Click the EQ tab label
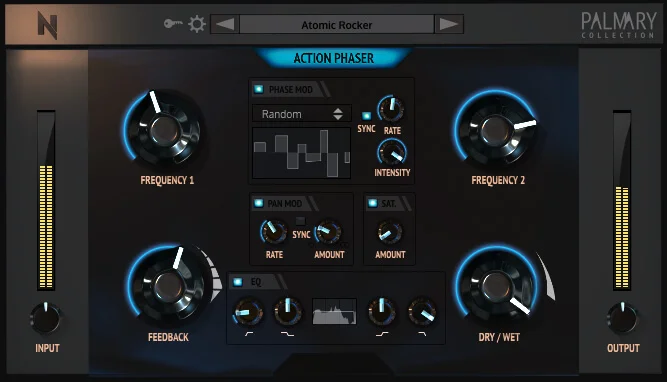The image size is (667, 382). coord(256,282)
